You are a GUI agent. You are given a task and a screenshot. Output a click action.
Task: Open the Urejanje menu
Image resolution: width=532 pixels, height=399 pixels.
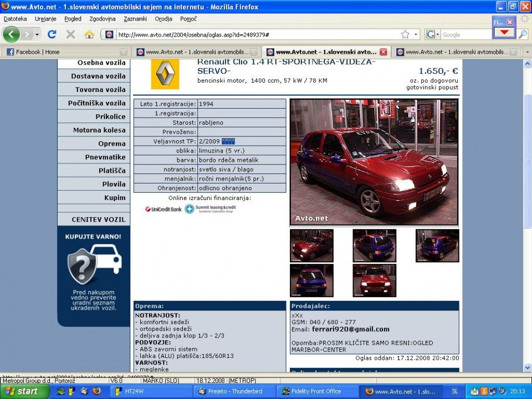point(45,19)
